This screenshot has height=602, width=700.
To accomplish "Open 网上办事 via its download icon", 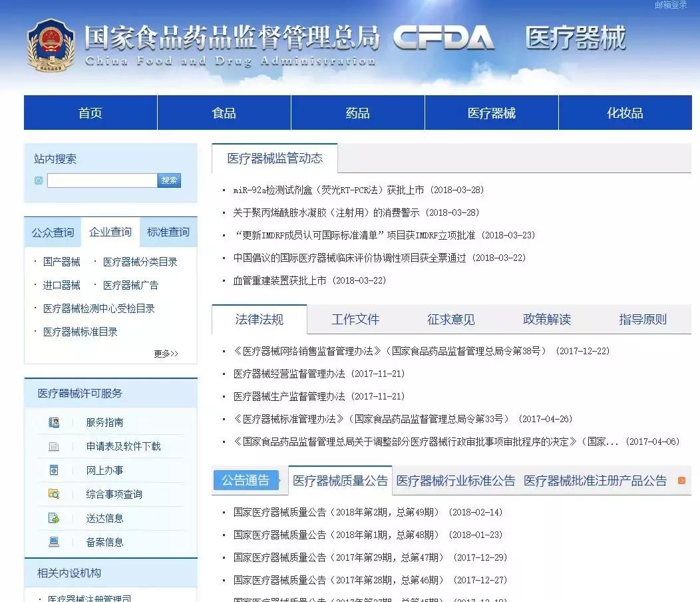I will coord(55,470).
